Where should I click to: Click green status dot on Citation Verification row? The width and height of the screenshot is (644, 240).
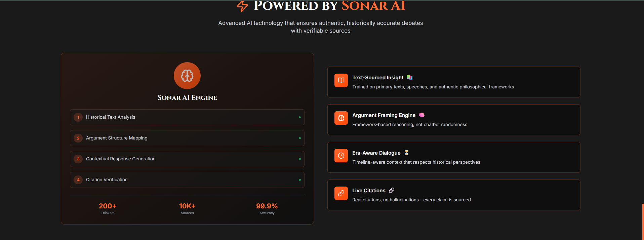pos(300,180)
